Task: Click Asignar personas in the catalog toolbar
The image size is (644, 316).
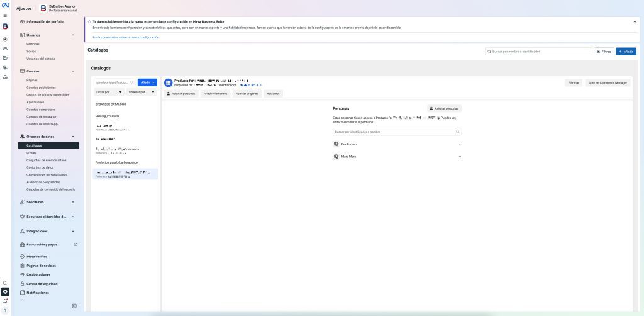Action: tap(181, 94)
